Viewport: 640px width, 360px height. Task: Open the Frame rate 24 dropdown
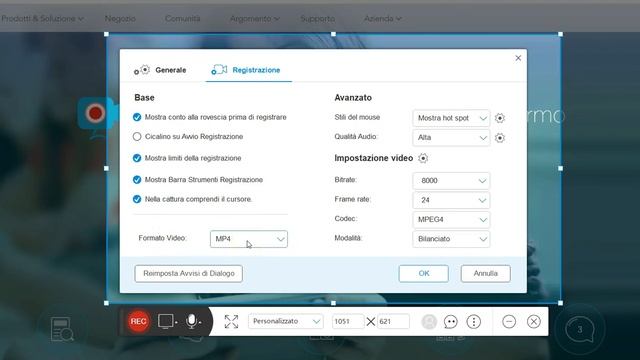[451, 200]
